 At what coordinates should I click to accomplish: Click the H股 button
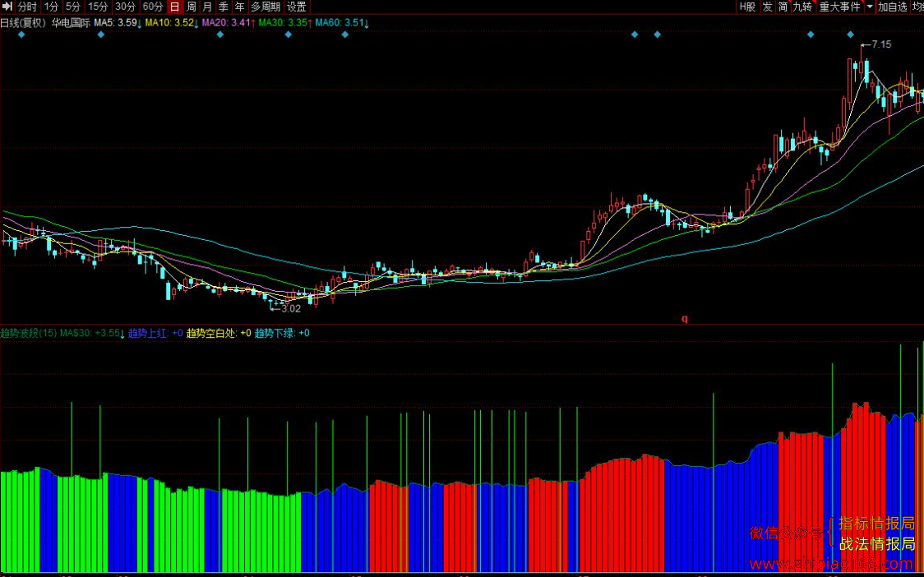[x=748, y=7]
